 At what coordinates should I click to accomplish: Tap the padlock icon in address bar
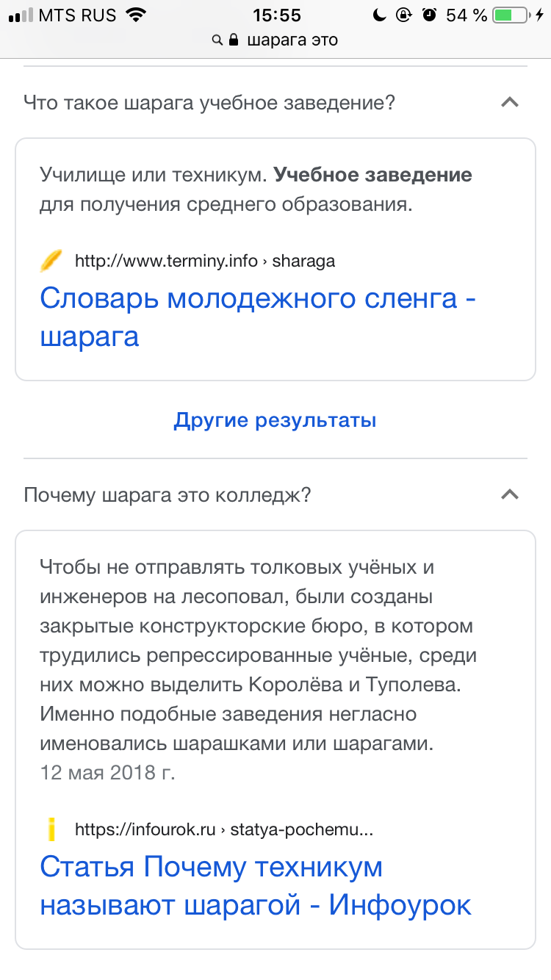234,40
